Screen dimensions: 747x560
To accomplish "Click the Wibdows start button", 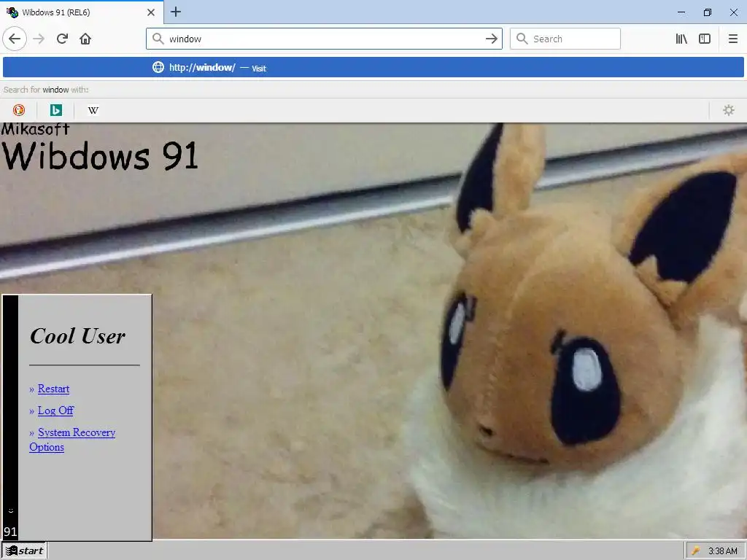I will click(x=24, y=551).
